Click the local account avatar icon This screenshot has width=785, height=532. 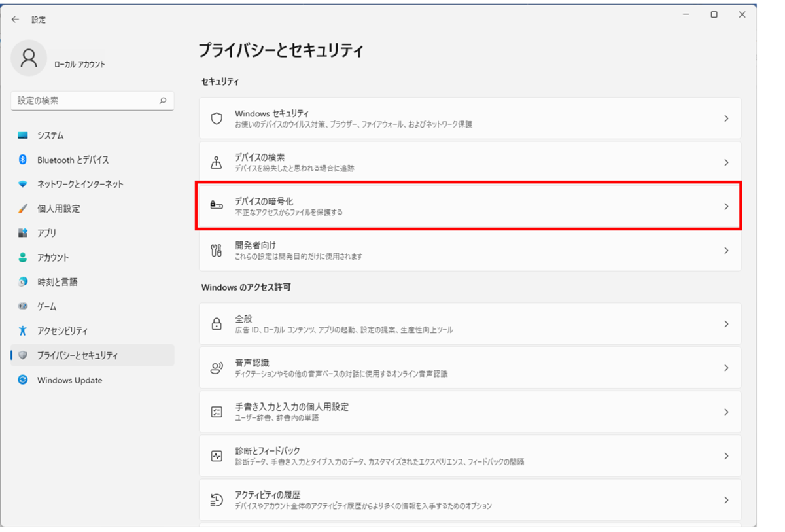pyautogui.click(x=29, y=58)
